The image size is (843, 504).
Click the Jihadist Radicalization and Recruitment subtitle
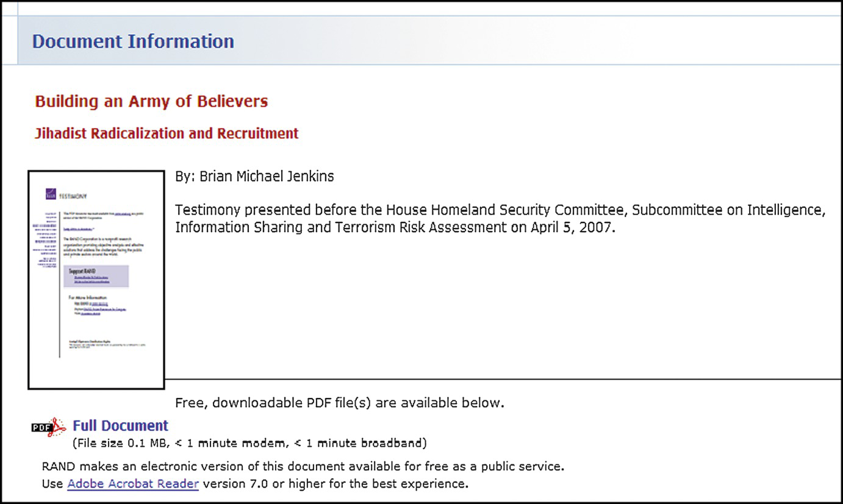(x=167, y=133)
